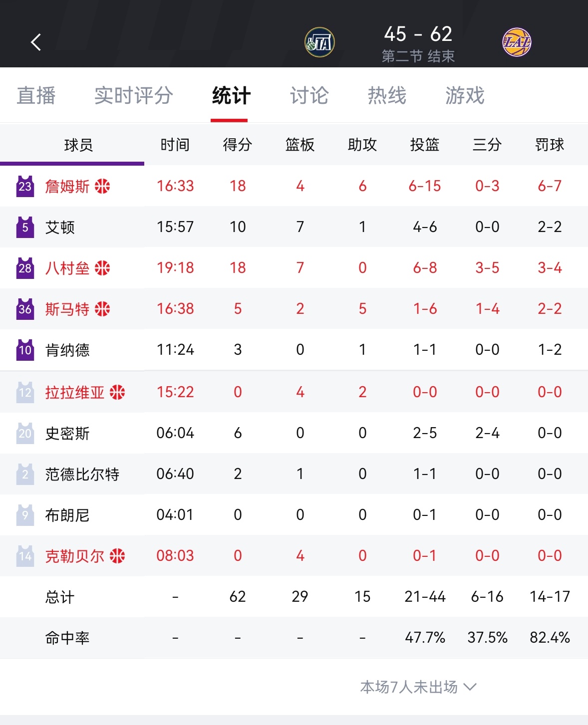
Task: Tap jersey number 9 icon beside 布朗尼
Action: point(24,514)
